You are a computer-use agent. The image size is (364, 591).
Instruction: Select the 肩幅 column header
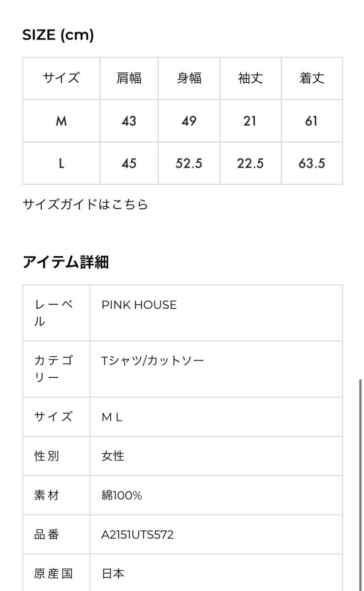click(129, 78)
